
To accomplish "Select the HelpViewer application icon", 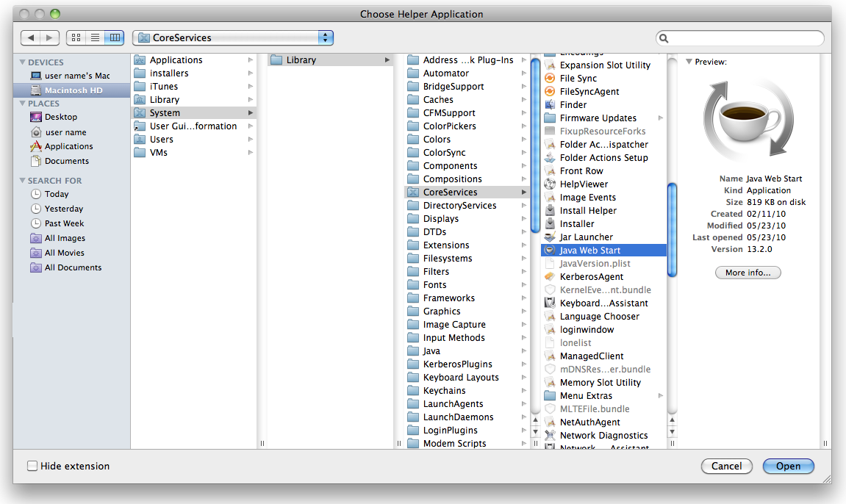I will (550, 184).
